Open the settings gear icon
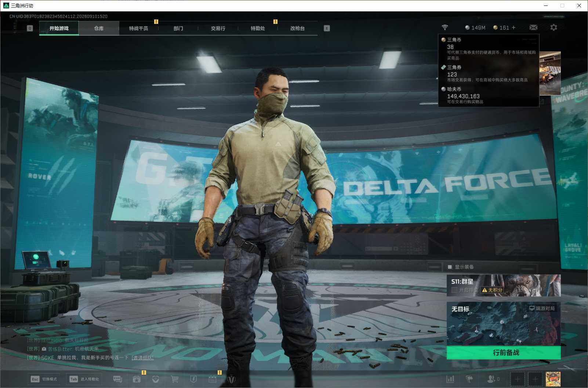The height and width of the screenshot is (388, 588). point(553,28)
